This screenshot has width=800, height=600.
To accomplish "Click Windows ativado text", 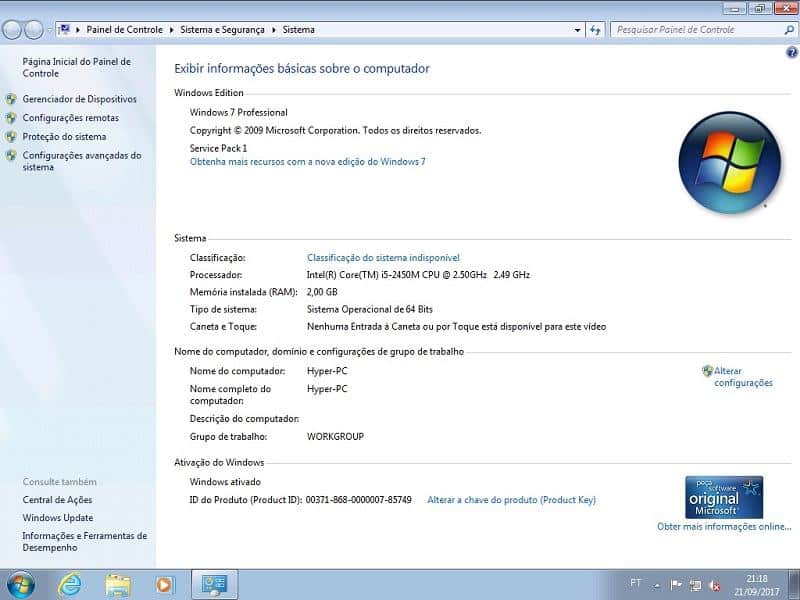I will click(225, 482).
